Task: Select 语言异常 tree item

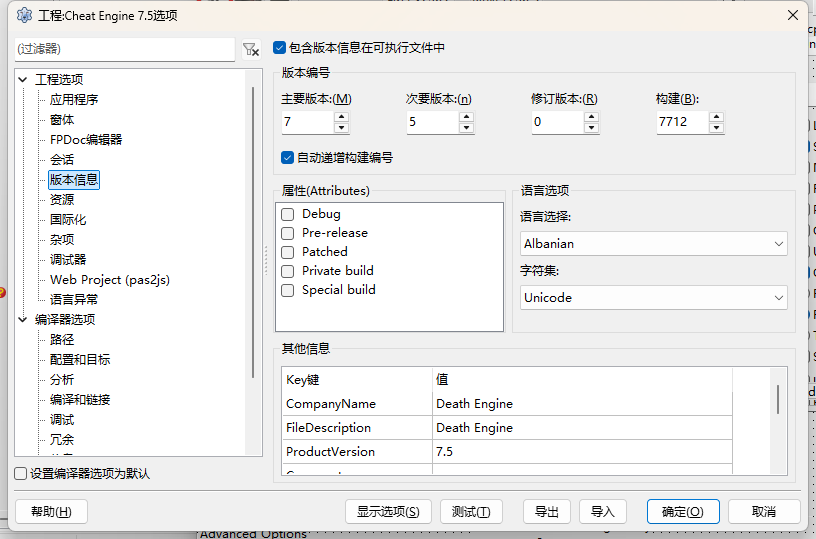Action: point(74,300)
